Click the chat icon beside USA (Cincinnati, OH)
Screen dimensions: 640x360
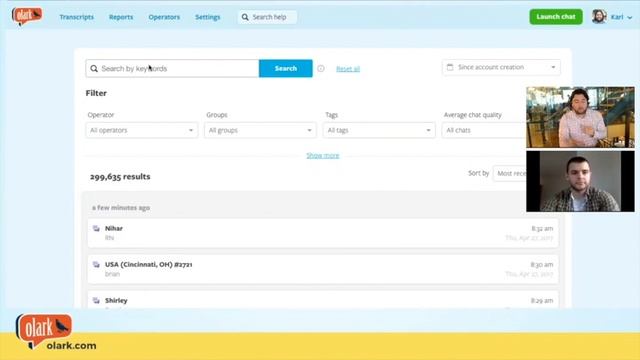point(96,264)
